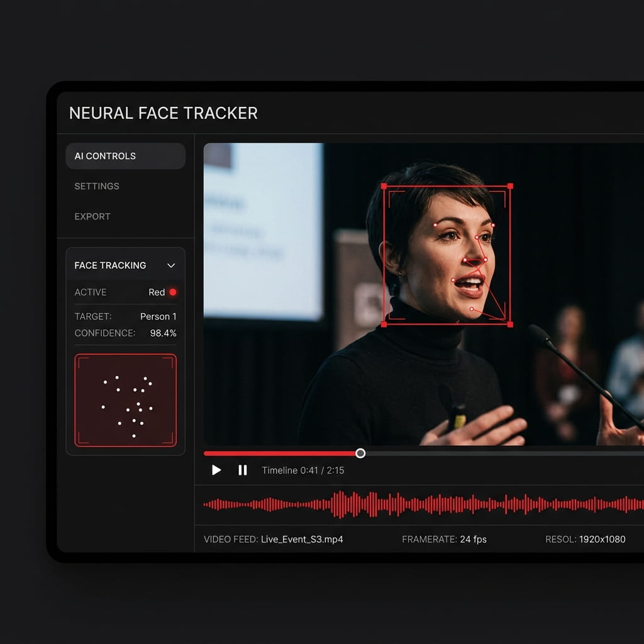Select the face landmark points thumbnail
The height and width of the screenshot is (644, 644).
126,400
